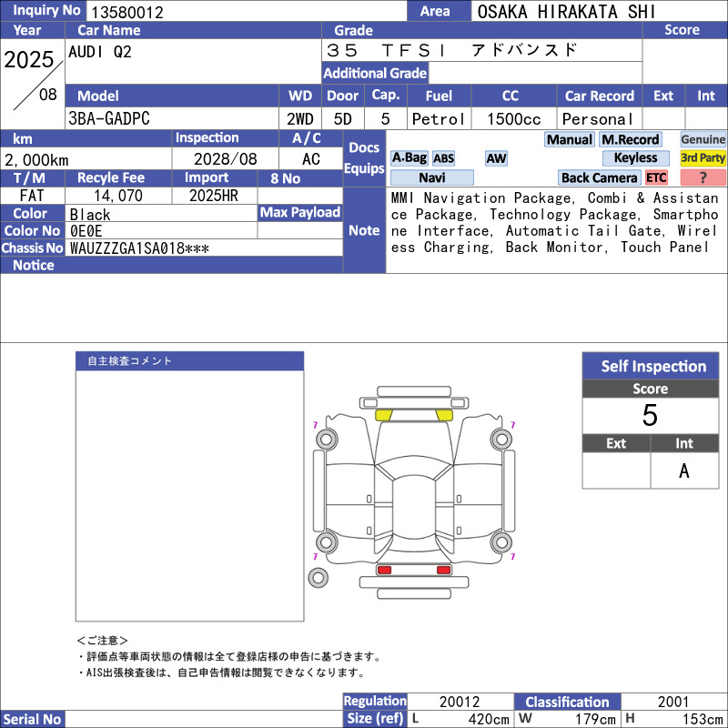Click the Navi equipment badge
The height and width of the screenshot is (728, 728).
click(x=431, y=177)
